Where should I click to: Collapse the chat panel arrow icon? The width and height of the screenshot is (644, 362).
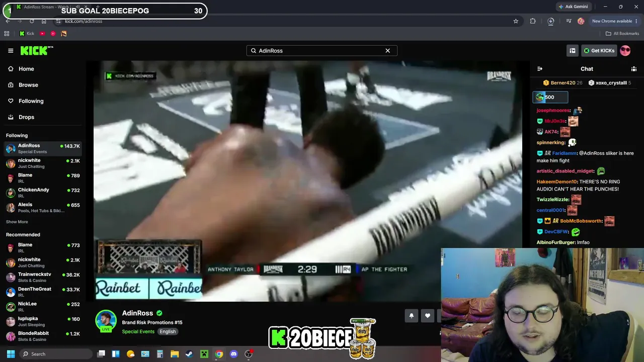click(540, 69)
